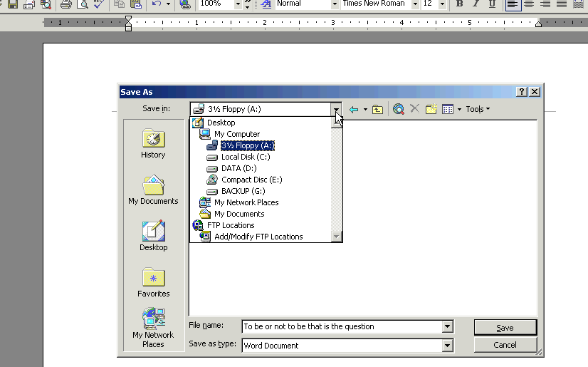
Task: Click into the File name field
Action: coord(342,326)
